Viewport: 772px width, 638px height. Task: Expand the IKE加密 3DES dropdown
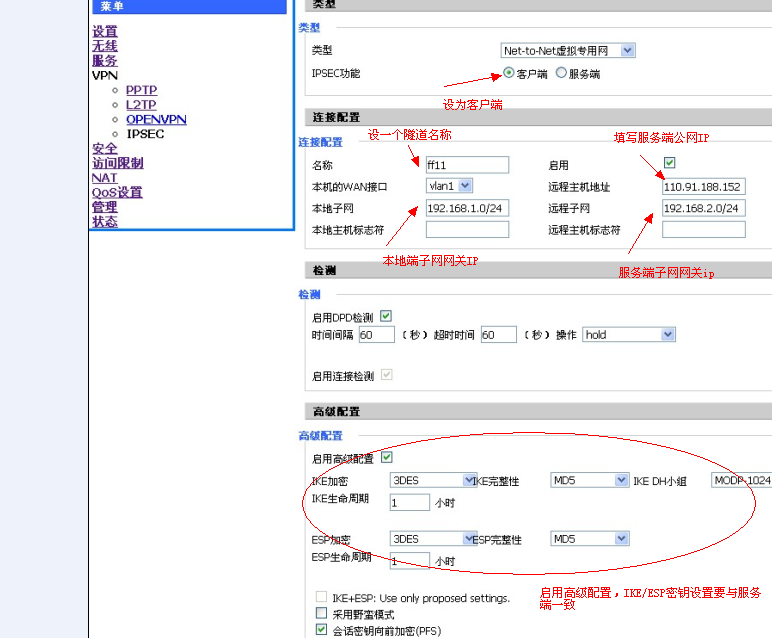tap(433, 481)
